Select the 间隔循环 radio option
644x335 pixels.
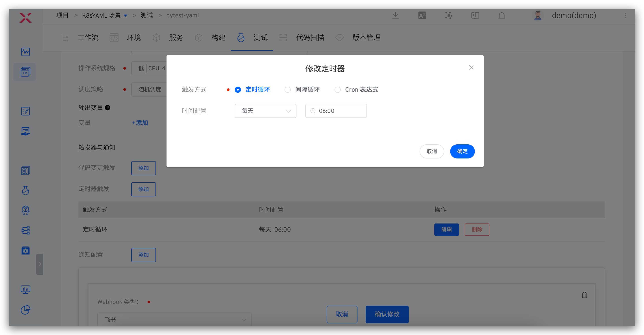click(287, 89)
